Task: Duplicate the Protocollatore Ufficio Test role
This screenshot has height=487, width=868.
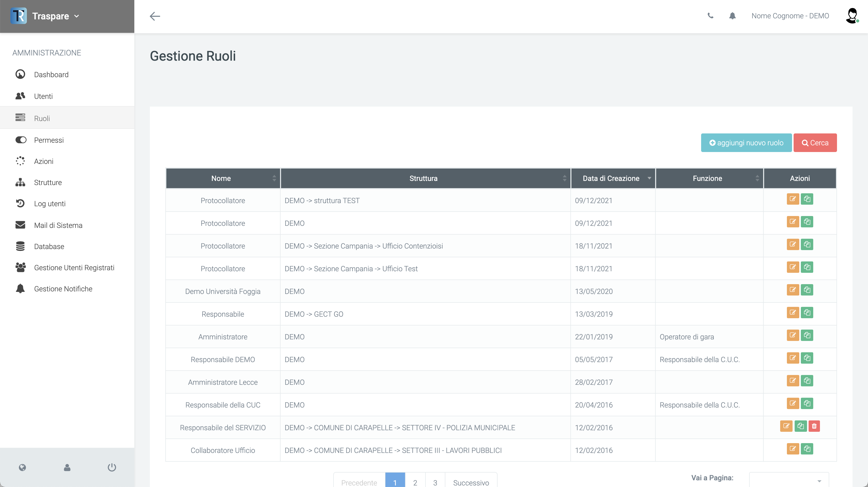Action: coord(807,267)
